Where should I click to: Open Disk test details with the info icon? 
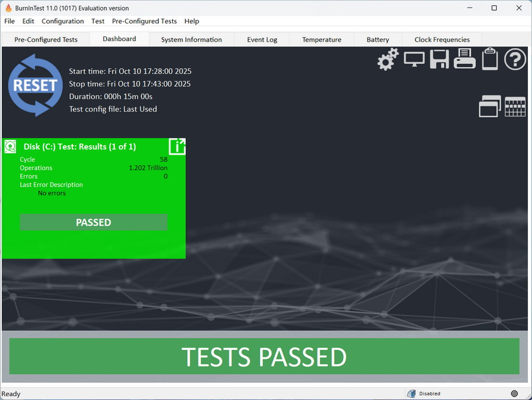(x=177, y=146)
